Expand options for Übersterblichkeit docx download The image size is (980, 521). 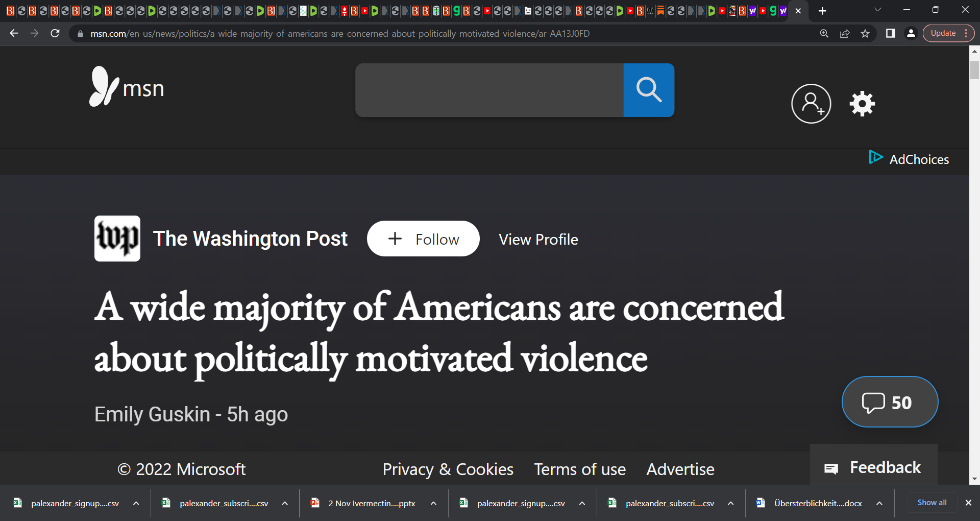879,503
